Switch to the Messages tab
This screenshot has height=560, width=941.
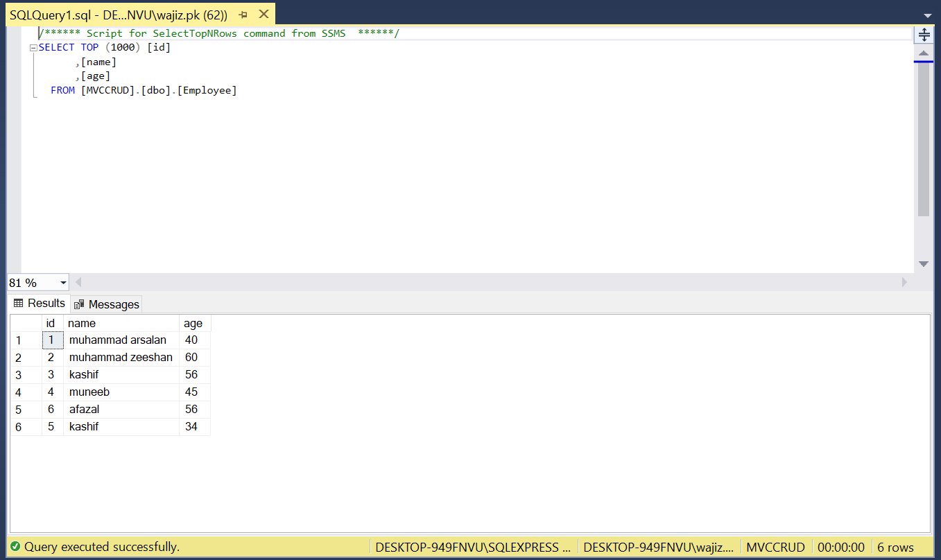tap(106, 304)
